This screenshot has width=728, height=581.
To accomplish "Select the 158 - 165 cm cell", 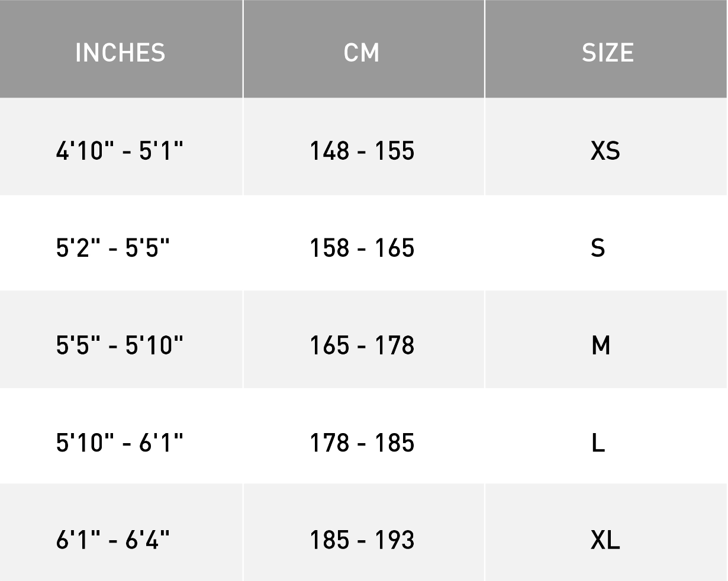I will click(x=362, y=248).
